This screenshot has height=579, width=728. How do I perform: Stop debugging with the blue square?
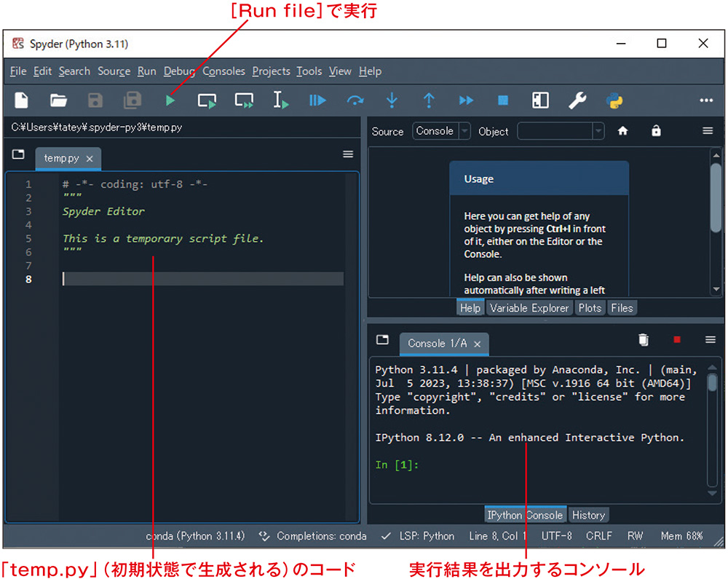[503, 101]
